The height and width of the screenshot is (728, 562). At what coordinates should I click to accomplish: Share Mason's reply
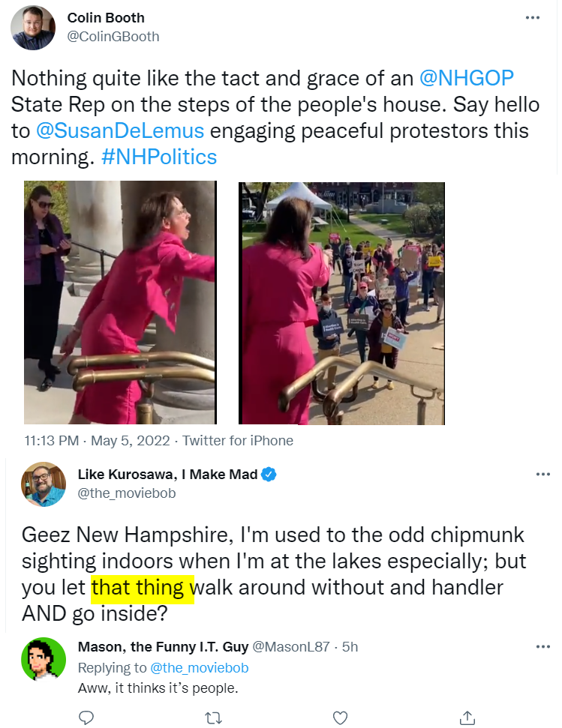[x=467, y=718]
